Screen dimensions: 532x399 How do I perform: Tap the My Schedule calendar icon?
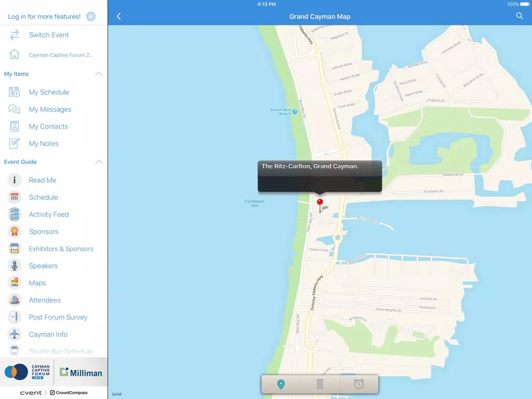pos(14,92)
